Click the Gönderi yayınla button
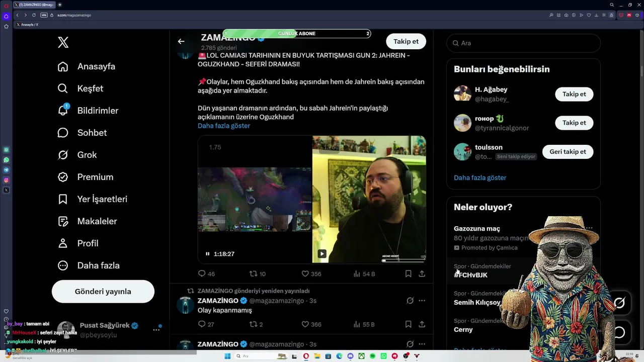This screenshot has width=644, height=362. [x=103, y=292]
